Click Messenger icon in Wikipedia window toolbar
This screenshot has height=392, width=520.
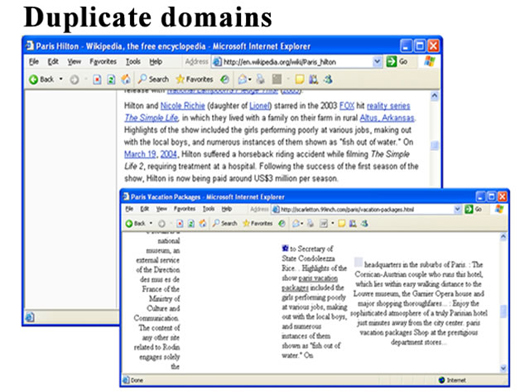tap(328, 79)
